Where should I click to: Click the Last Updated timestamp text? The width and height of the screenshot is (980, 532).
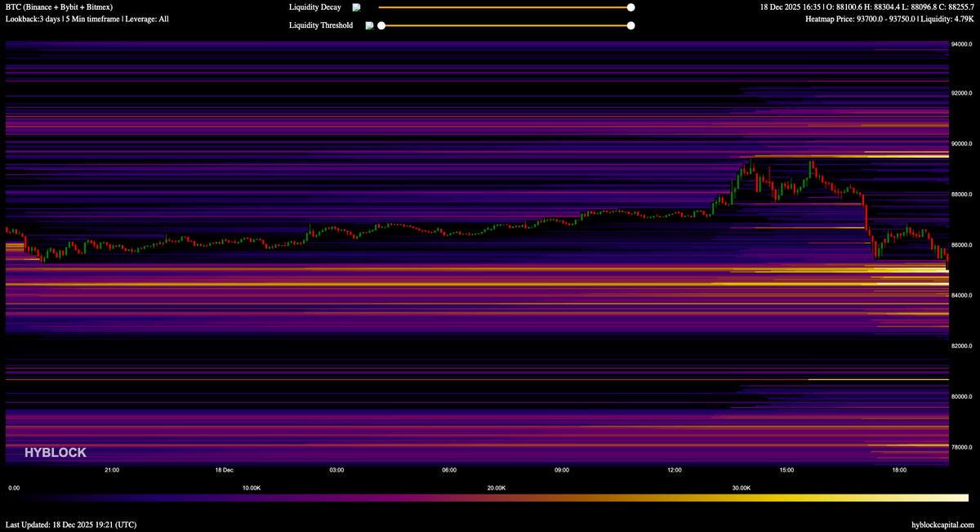[x=72, y=524]
